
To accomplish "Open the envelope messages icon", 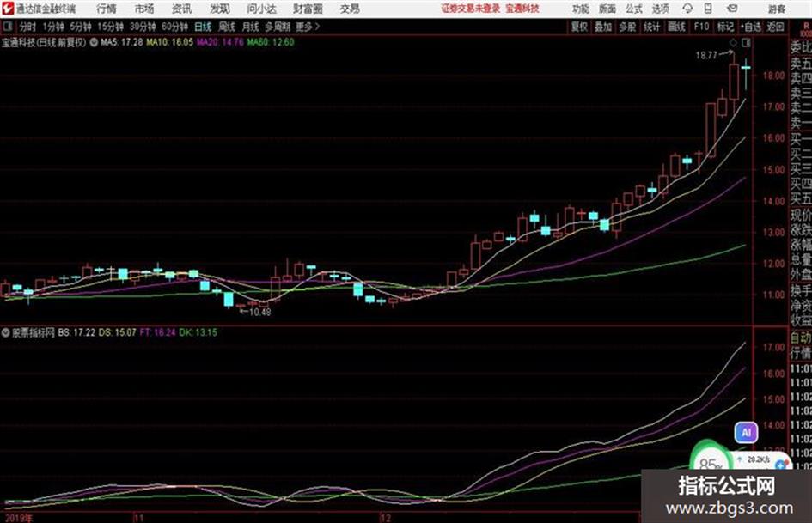I will (732, 9).
